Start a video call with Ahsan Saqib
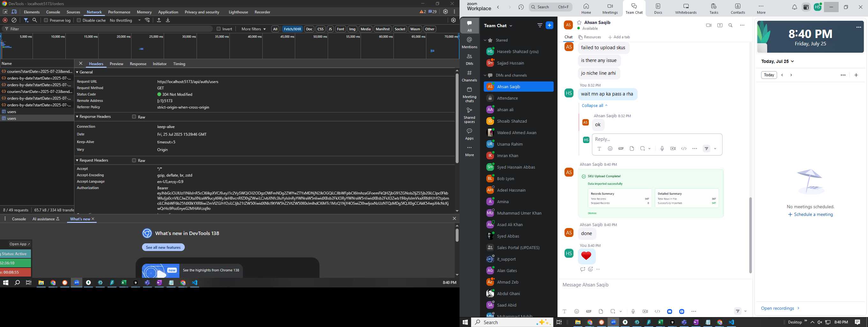 709,25
